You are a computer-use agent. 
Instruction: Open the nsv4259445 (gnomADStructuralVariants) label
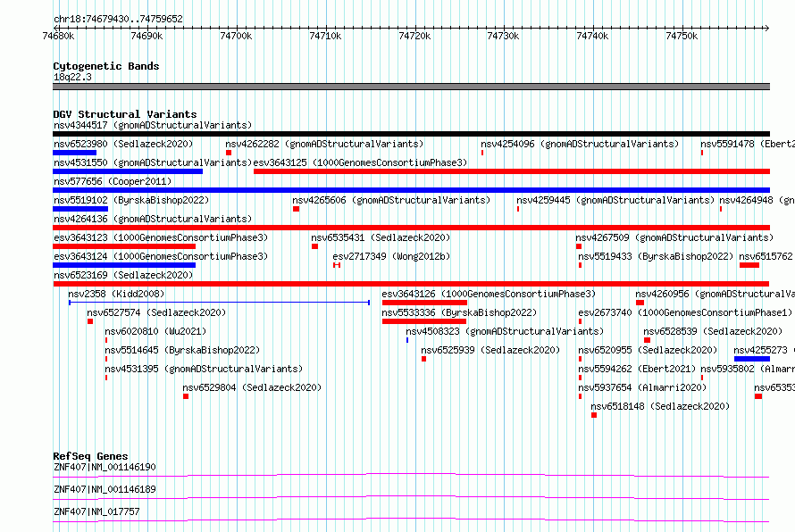pyautogui.click(x=615, y=200)
